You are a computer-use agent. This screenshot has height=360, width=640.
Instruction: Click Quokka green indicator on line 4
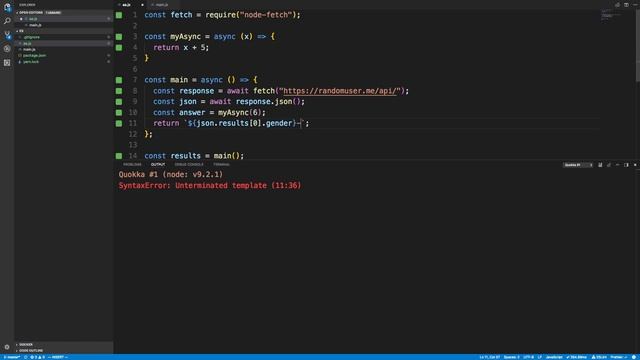point(119,47)
